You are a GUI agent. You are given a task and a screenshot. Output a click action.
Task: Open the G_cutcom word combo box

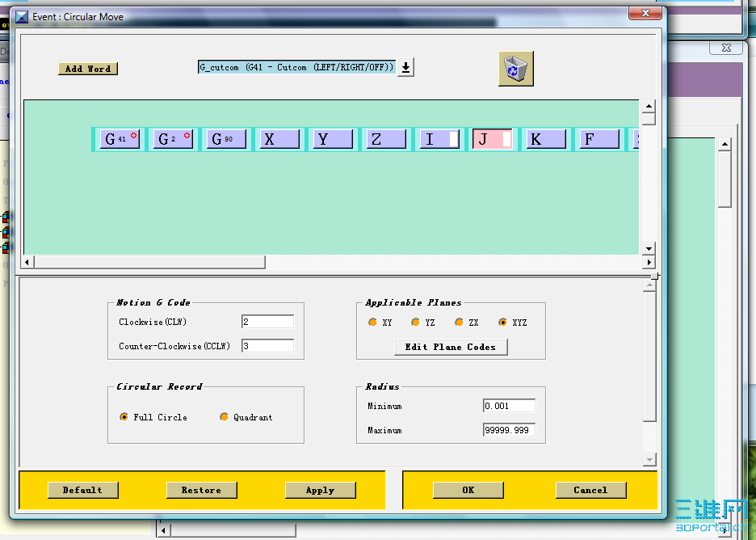pyautogui.click(x=297, y=67)
